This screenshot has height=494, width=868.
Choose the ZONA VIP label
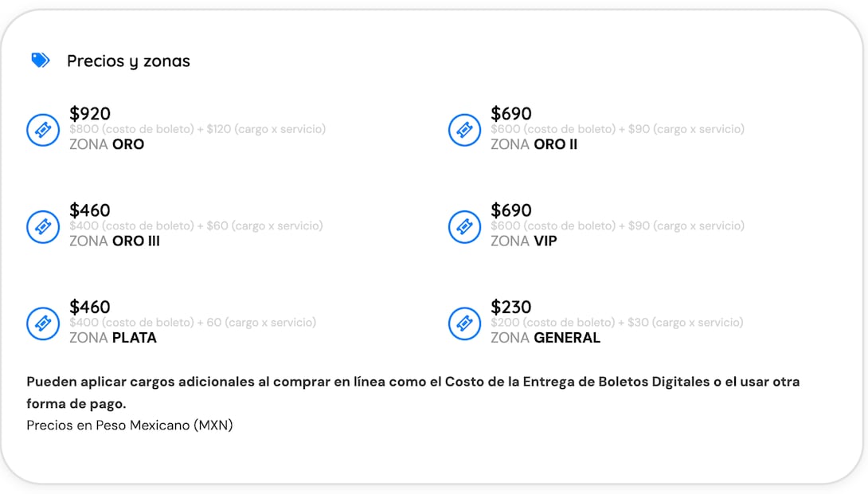click(523, 241)
